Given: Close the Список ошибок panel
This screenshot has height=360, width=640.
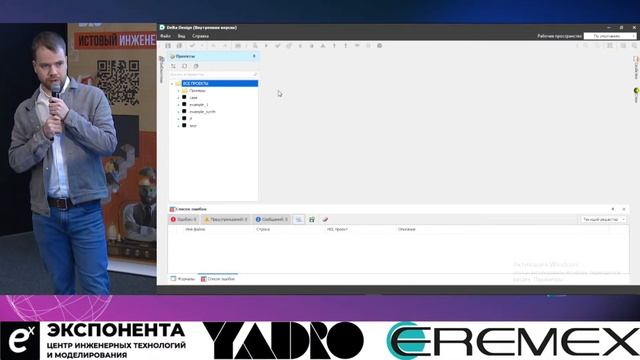Looking at the screenshot, I should (x=624, y=209).
